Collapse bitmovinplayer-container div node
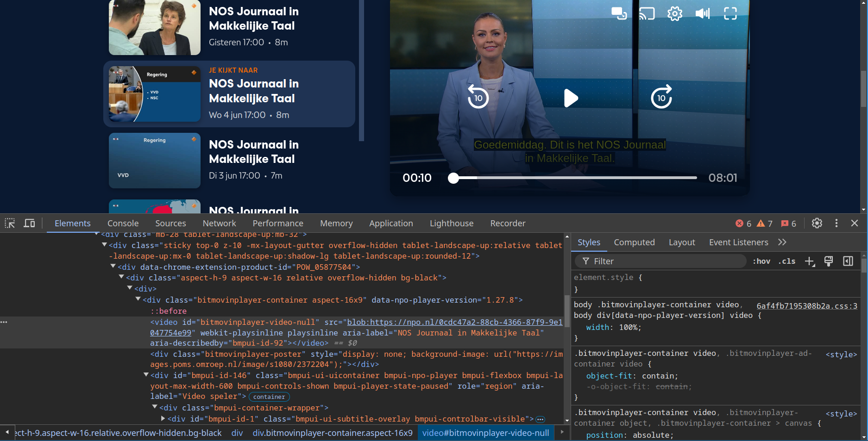Image resolution: width=868 pixels, height=441 pixels. [x=138, y=299]
